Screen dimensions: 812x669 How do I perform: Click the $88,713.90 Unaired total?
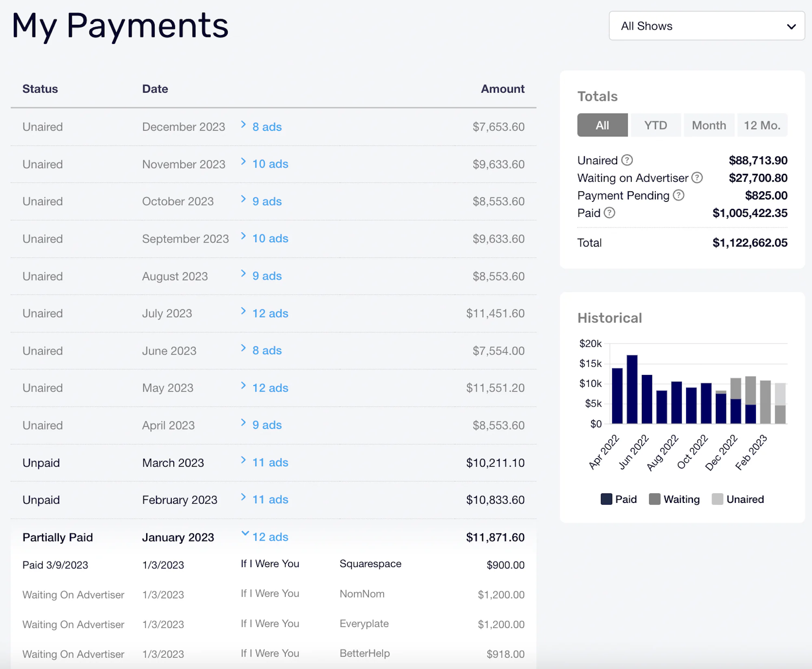[758, 160]
